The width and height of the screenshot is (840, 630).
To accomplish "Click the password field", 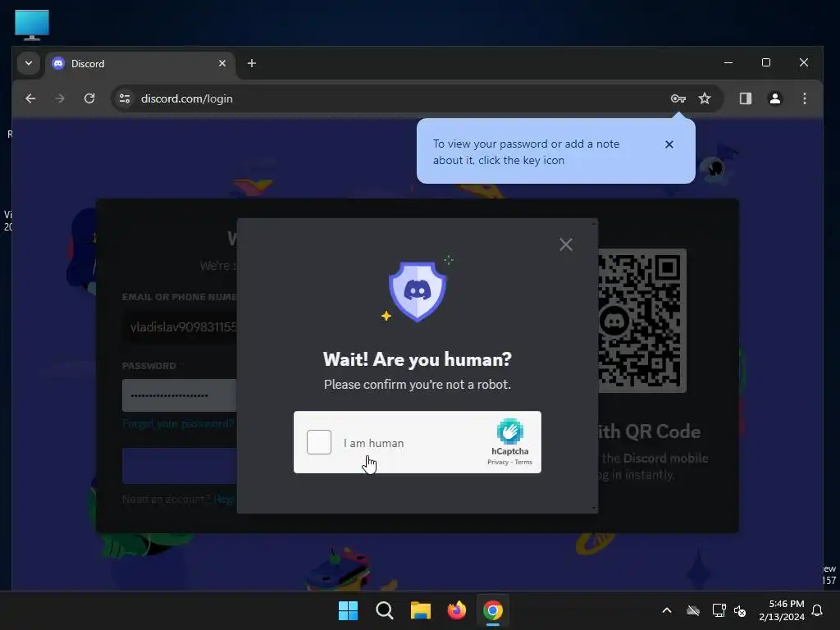I will click(x=180, y=395).
